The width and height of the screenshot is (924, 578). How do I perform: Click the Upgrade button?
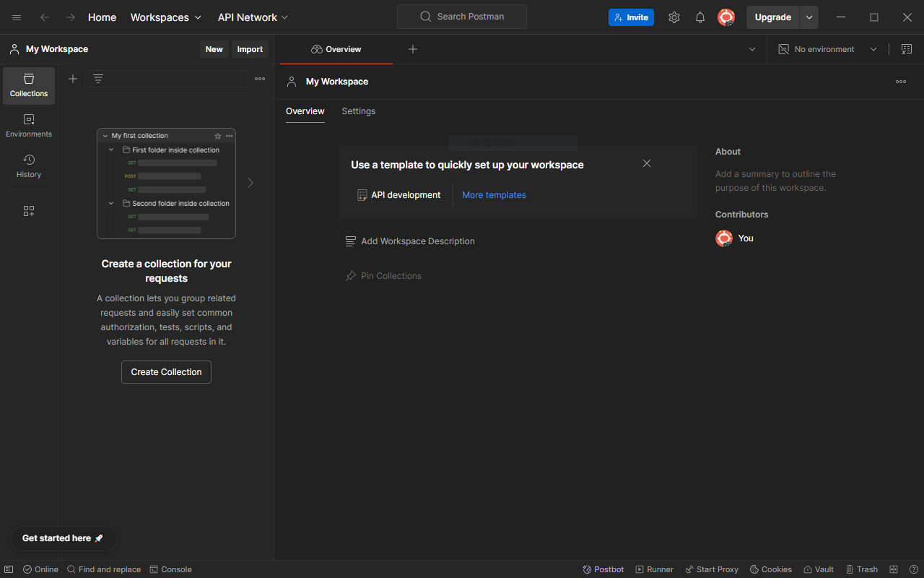(x=773, y=17)
